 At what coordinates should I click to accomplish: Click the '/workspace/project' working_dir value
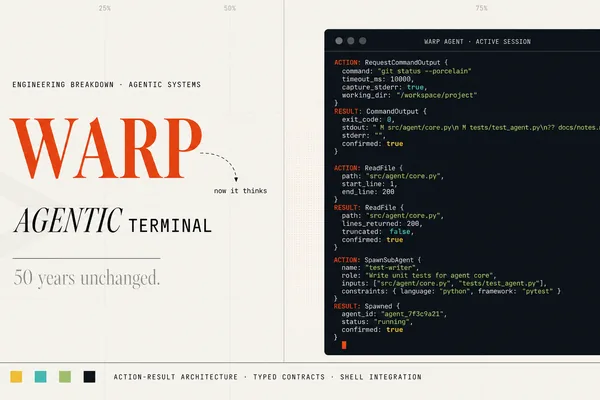click(x=437, y=95)
